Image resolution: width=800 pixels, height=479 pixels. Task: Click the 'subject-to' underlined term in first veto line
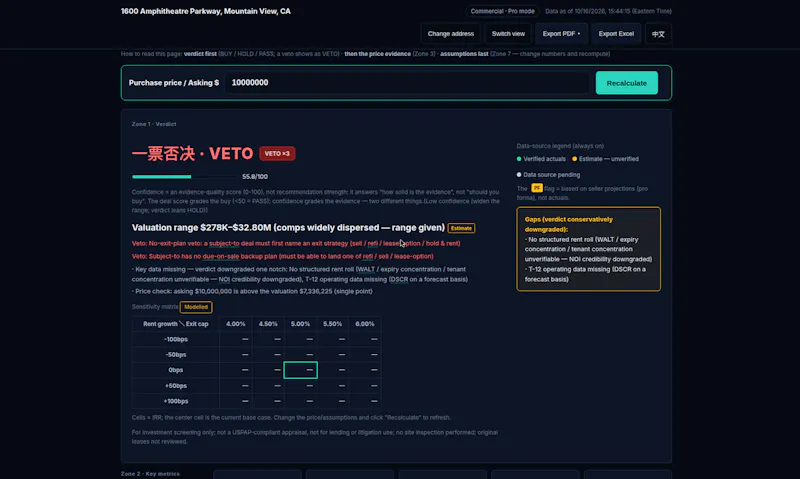coord(224,243)
